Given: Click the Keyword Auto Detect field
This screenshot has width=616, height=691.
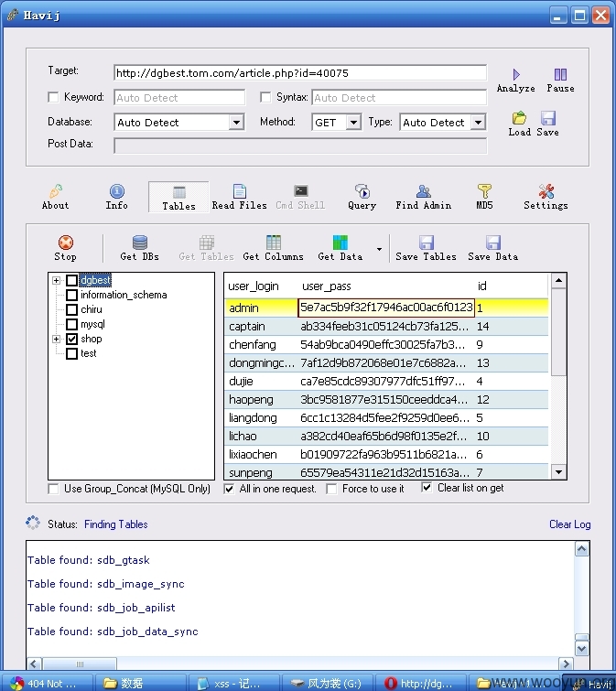Looking at the screenshot, I should 179,97.
